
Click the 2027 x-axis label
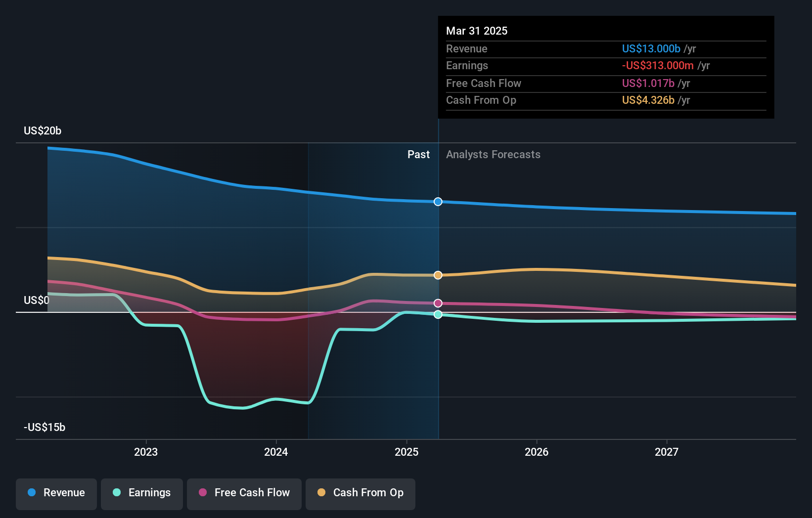(667, 452)
